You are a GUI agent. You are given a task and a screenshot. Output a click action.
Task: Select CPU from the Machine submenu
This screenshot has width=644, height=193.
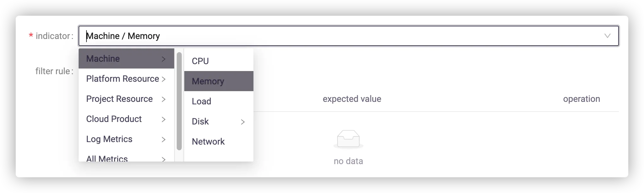(200, 61)
